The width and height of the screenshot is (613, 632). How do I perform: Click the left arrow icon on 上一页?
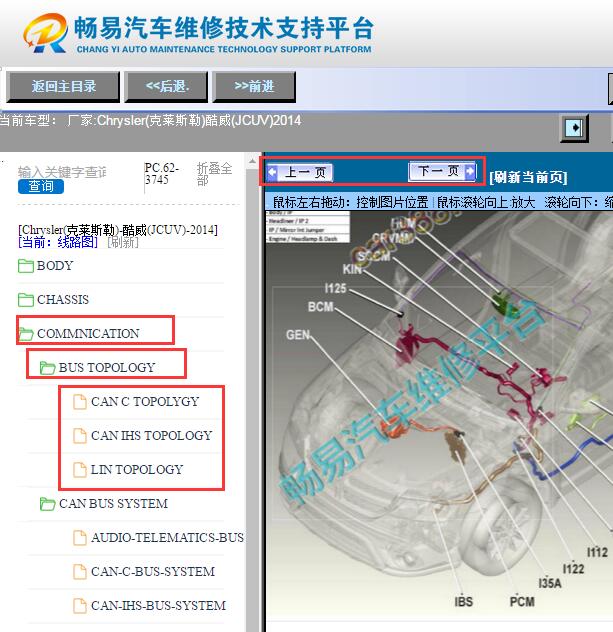272,173
